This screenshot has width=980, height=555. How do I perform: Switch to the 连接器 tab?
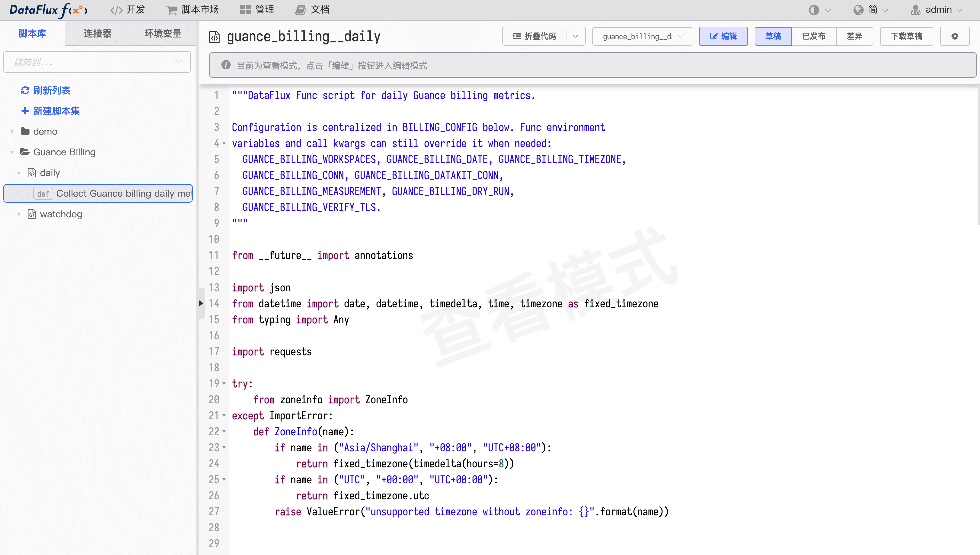[x=98, y=34]
